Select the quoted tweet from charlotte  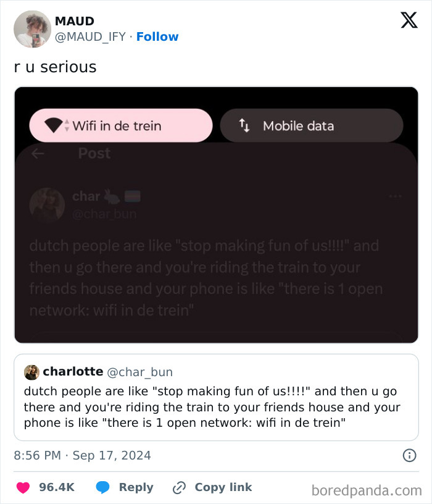click(x=216, y=398)
